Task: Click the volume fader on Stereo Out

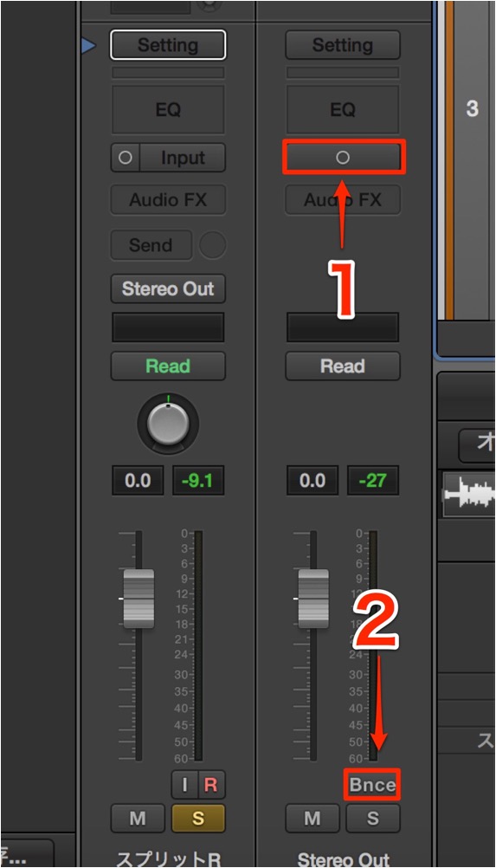Action: [313, 599]
